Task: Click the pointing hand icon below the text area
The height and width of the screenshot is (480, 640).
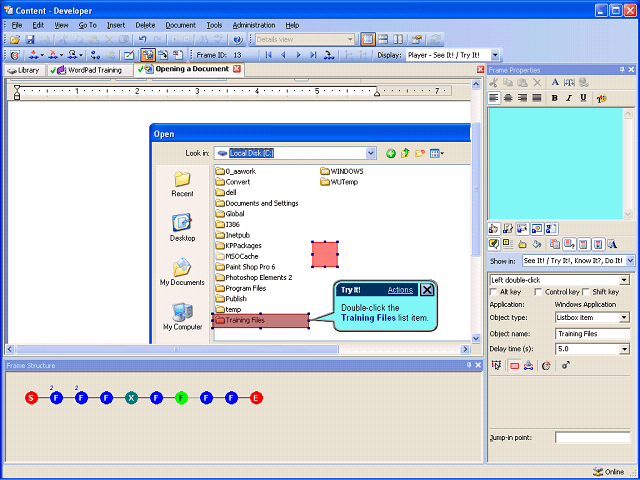Action: pos(494,229)
